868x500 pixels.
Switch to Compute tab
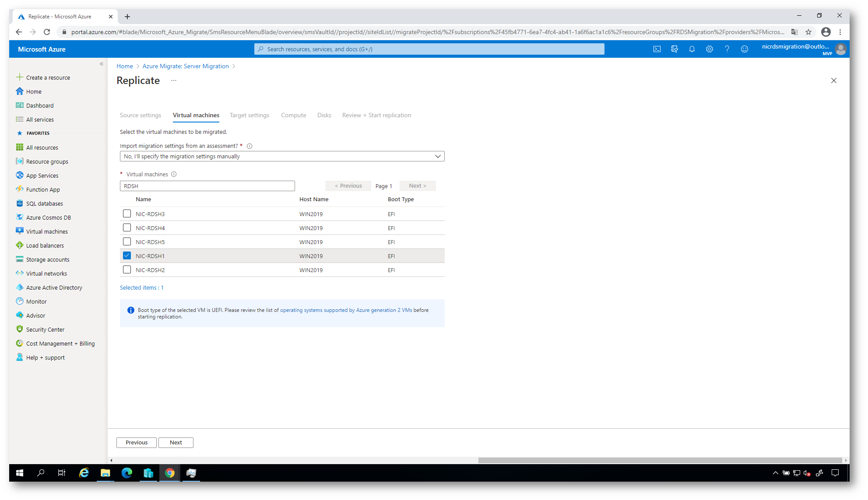coord(294,115)
